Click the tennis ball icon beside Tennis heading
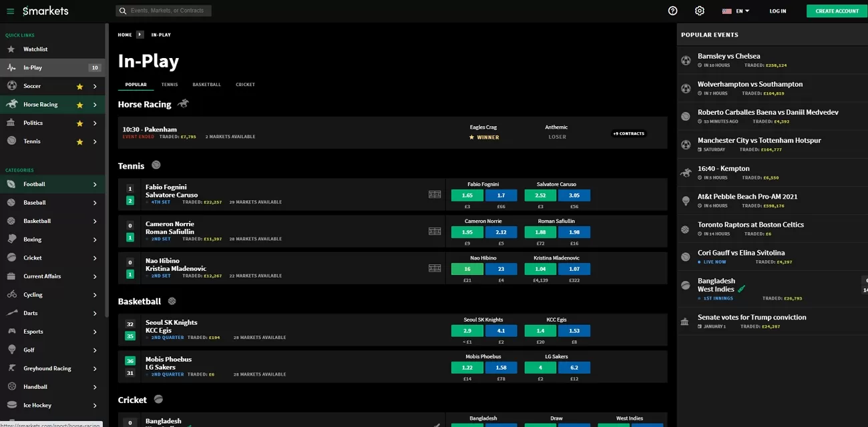This screenshot has height=427, width=868. [x=156, y=165]
